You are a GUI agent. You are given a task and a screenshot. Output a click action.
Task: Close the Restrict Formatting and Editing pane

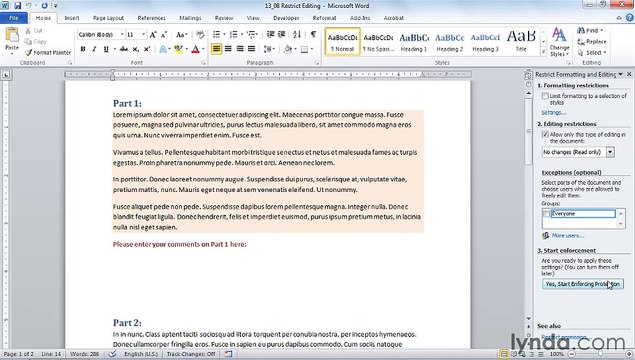tap(629, 75)
